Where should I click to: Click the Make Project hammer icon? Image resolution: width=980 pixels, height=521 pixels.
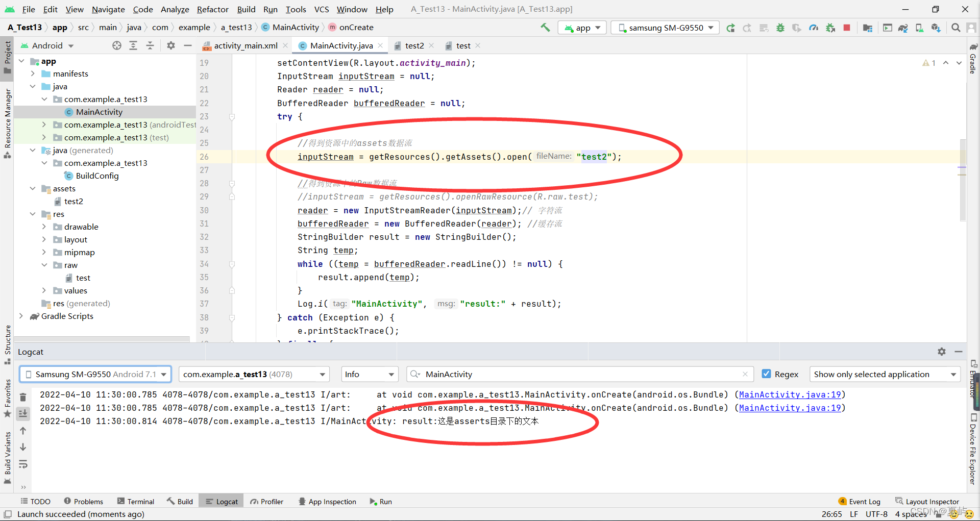click(x=545, y=28)
